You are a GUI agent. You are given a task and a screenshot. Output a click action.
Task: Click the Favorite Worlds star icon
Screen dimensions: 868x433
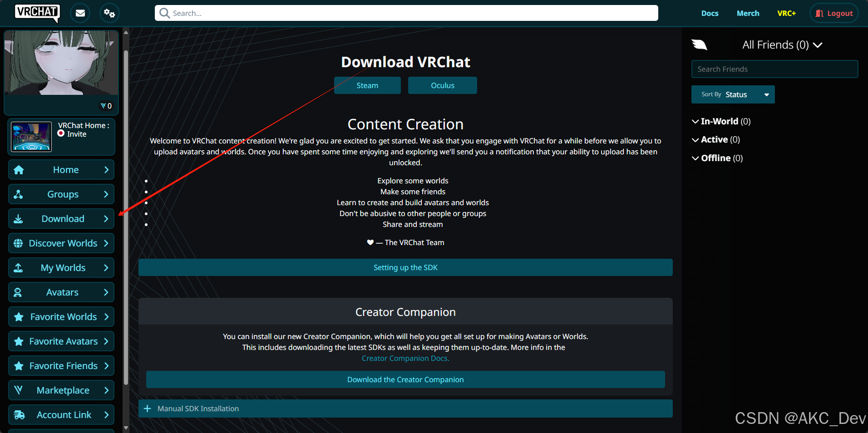pos(19,317)
